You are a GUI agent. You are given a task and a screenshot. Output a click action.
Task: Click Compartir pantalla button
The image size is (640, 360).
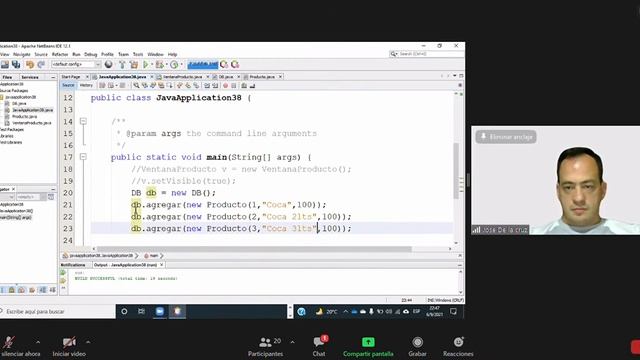[368, 346]
